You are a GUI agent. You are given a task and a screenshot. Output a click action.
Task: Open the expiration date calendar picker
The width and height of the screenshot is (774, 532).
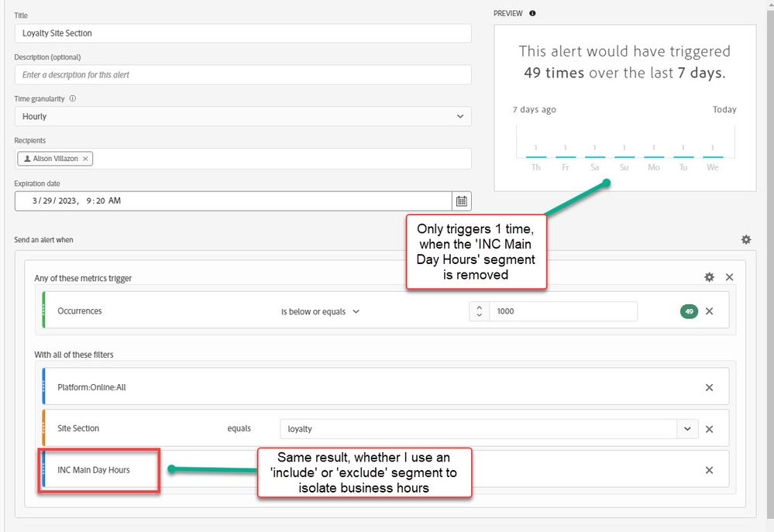[462, 201]
